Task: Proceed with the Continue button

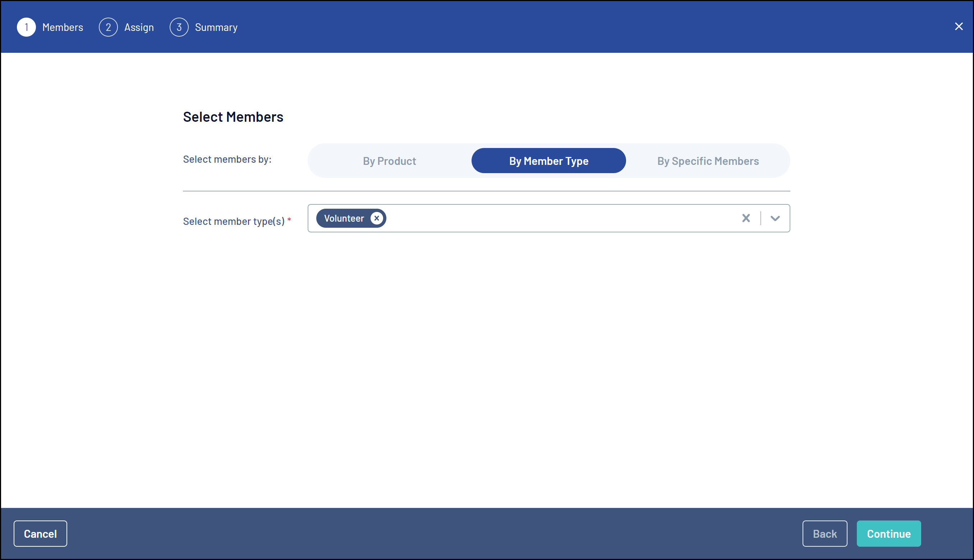Action: coord(888,534)
